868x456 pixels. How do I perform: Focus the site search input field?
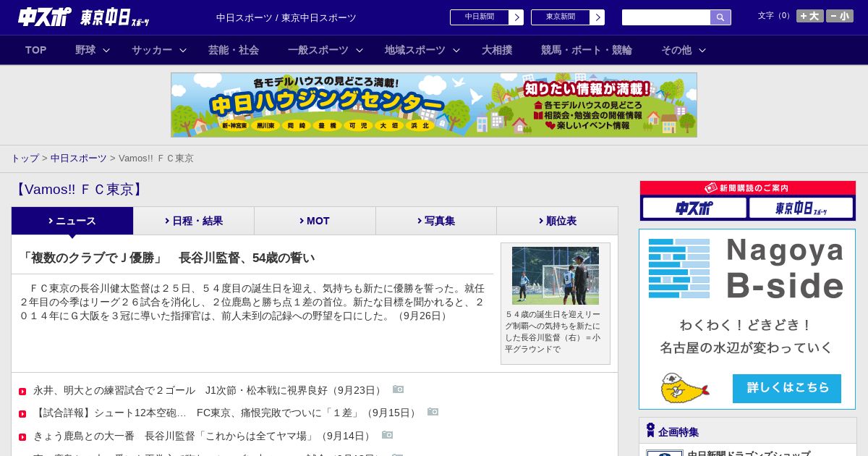point(666,17)
